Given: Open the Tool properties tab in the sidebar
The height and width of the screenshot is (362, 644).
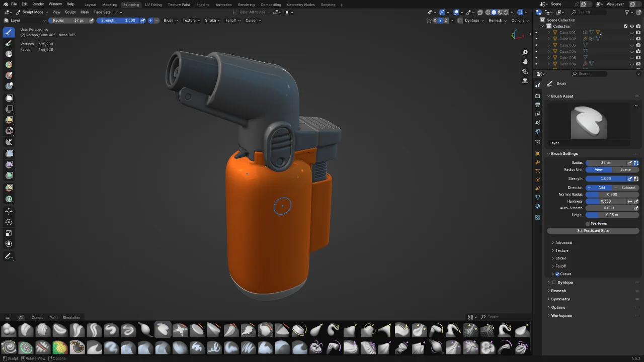Looking at the screenshot, I should tap(537, 84).
